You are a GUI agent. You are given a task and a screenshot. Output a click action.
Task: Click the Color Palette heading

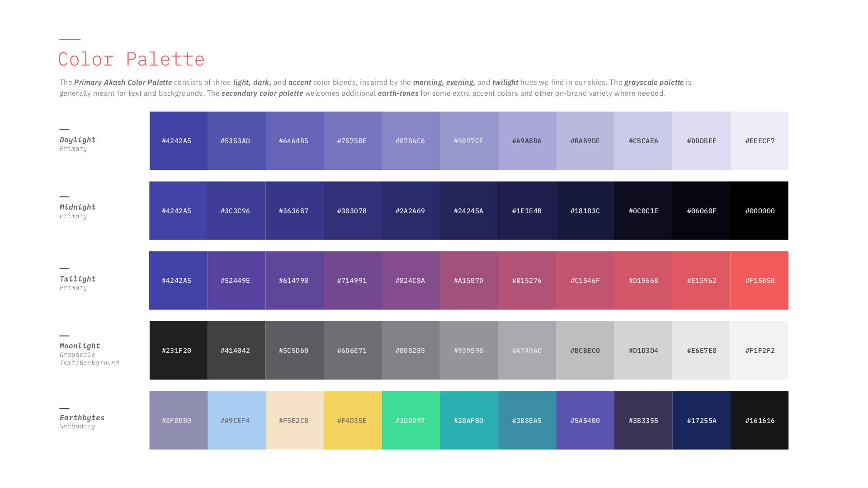[x=131, y=59]
